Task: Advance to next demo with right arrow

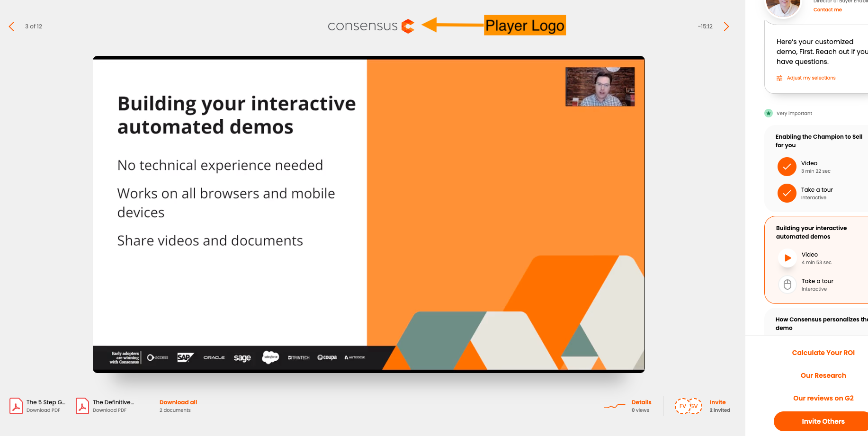Action: tap(726, 27)
